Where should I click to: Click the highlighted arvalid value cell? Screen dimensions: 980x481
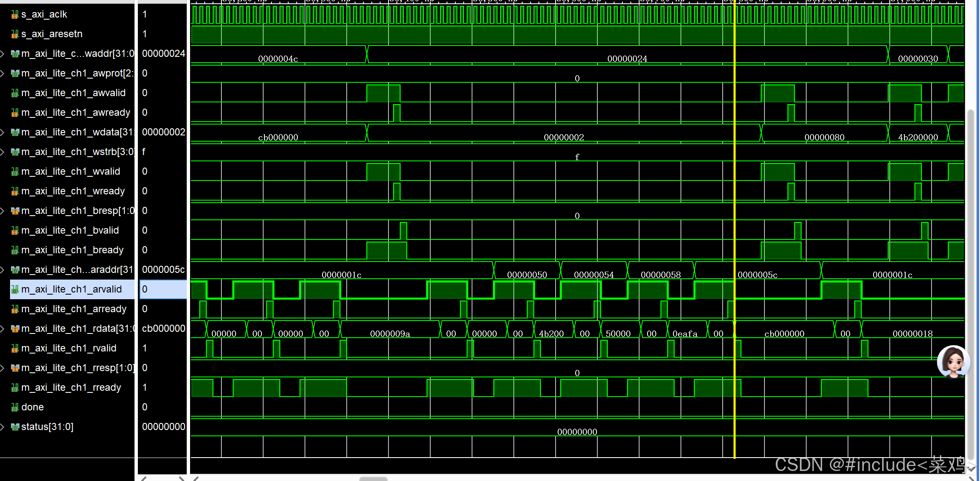tap(163, 289)
